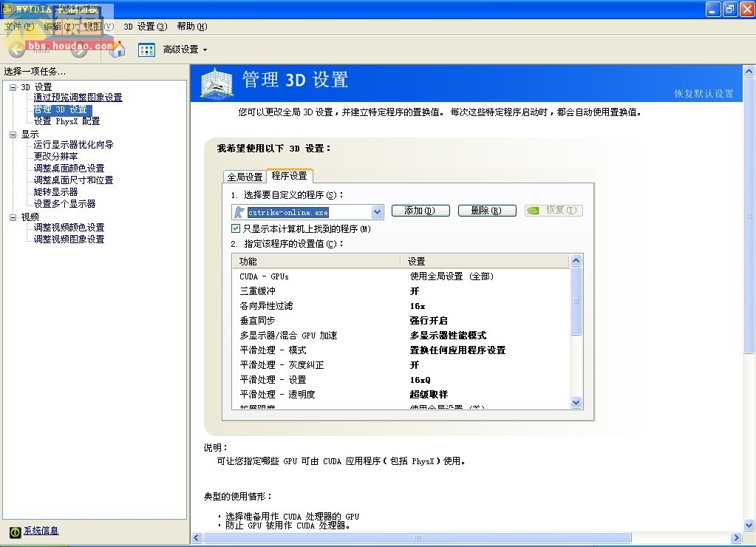
Task: Click the Forward navigation button
Action: coord(80,50)
